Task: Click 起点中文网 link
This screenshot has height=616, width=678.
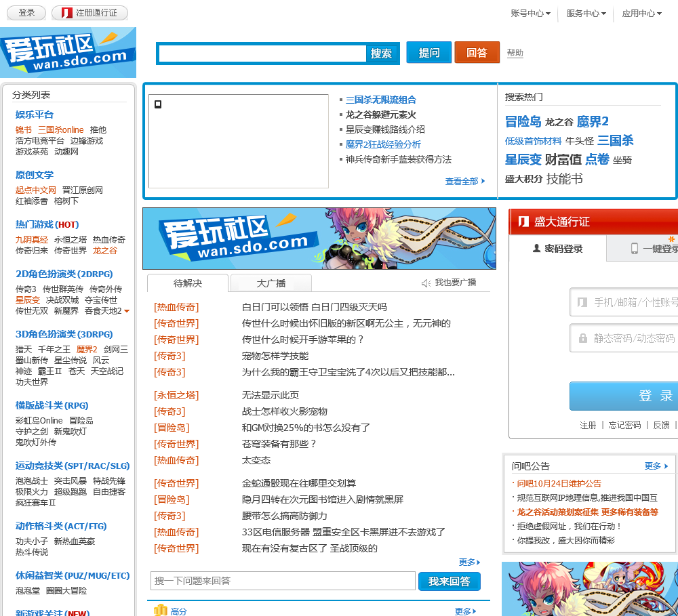Action: coord(36,190)
